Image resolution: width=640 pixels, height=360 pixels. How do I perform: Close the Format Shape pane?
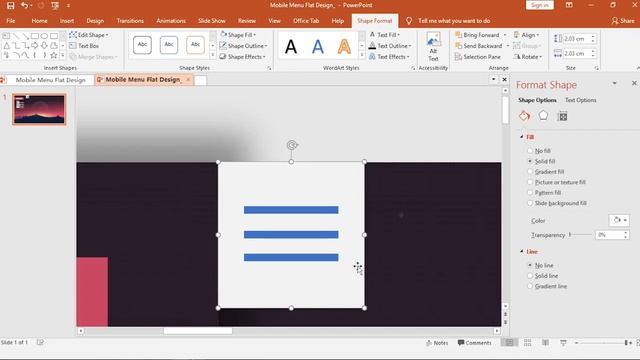(x=634, y=83)
